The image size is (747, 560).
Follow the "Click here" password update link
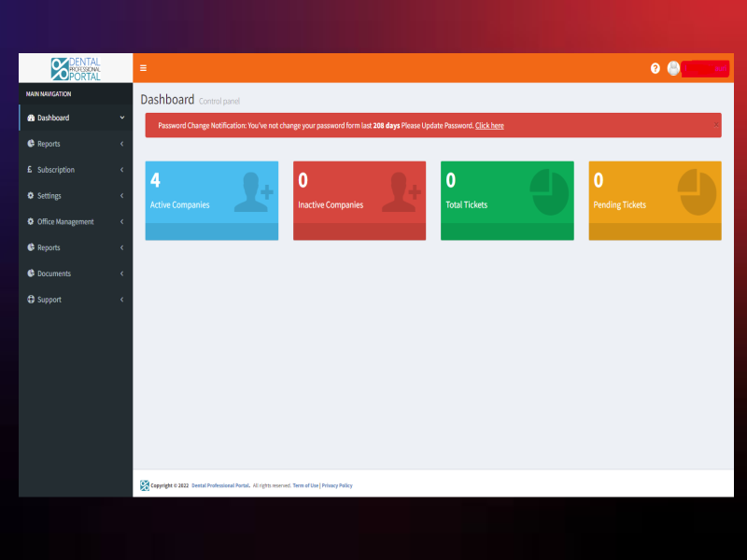489,126
